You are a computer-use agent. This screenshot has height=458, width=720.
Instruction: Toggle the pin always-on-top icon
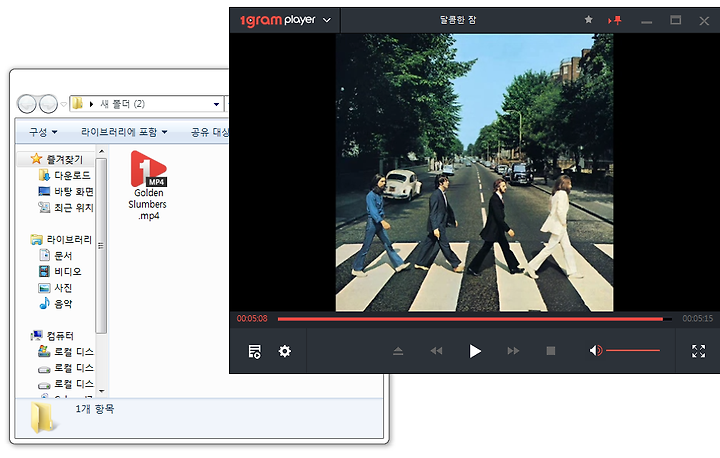614,20
